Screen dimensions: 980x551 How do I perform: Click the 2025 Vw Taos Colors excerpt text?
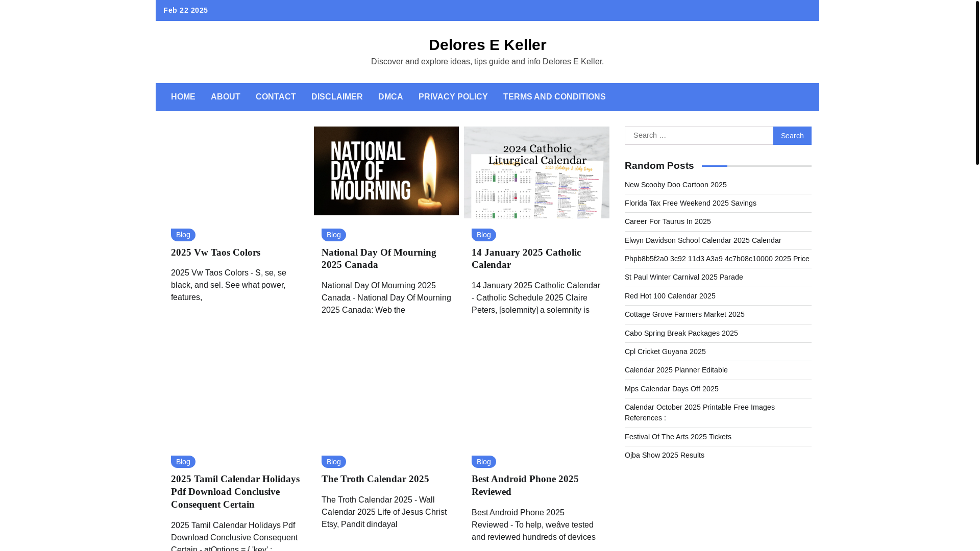(229, 285)
